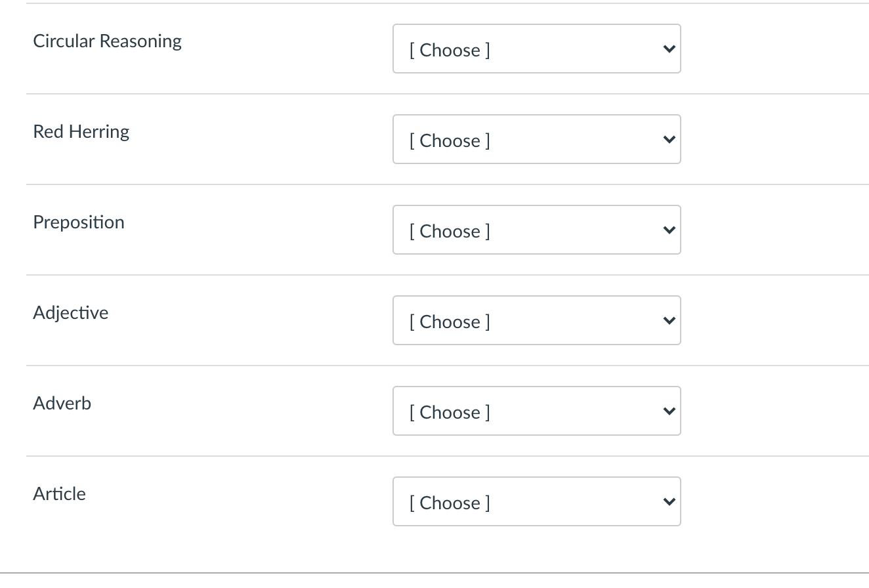Viewport: 869px width, 588px height.
Task: Open the Article dropdown
Action: (x=536, y=502)
